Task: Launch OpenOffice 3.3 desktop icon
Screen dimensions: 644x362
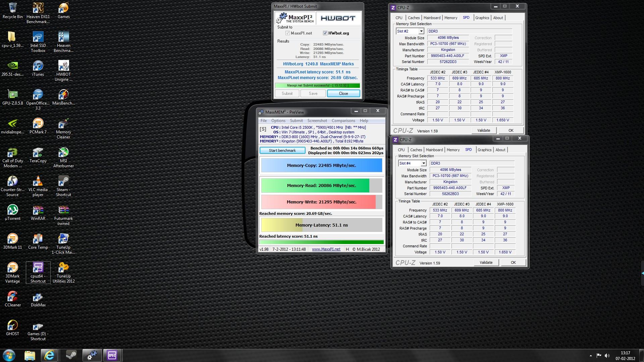Action: pyautogui.click(x=38, y=100)
